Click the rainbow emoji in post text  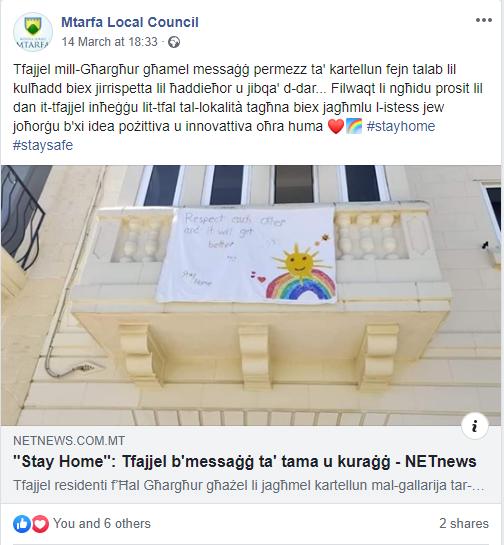click(x=354, y=126)
